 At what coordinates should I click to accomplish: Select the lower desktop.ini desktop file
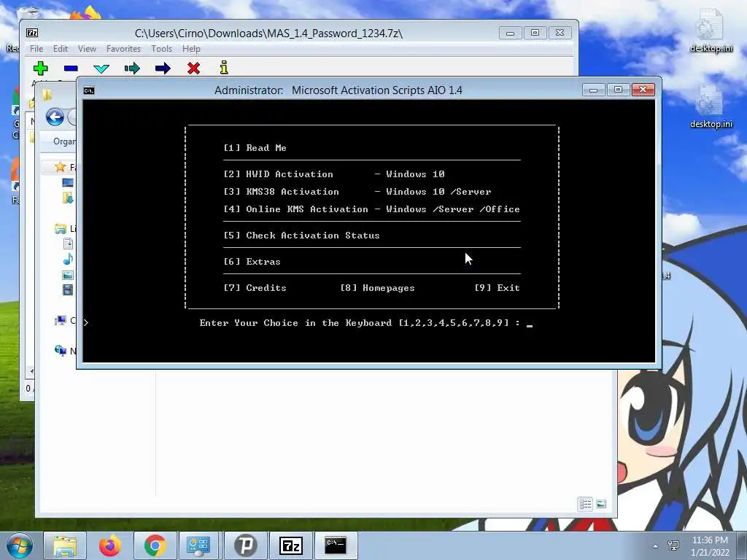(x=711, y=107)
